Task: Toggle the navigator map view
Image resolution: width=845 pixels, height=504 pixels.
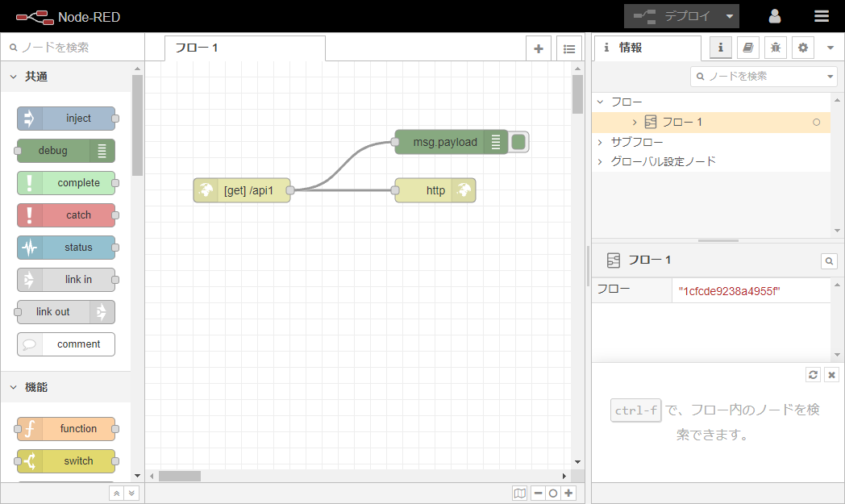Action: click(x=520, y=493)
